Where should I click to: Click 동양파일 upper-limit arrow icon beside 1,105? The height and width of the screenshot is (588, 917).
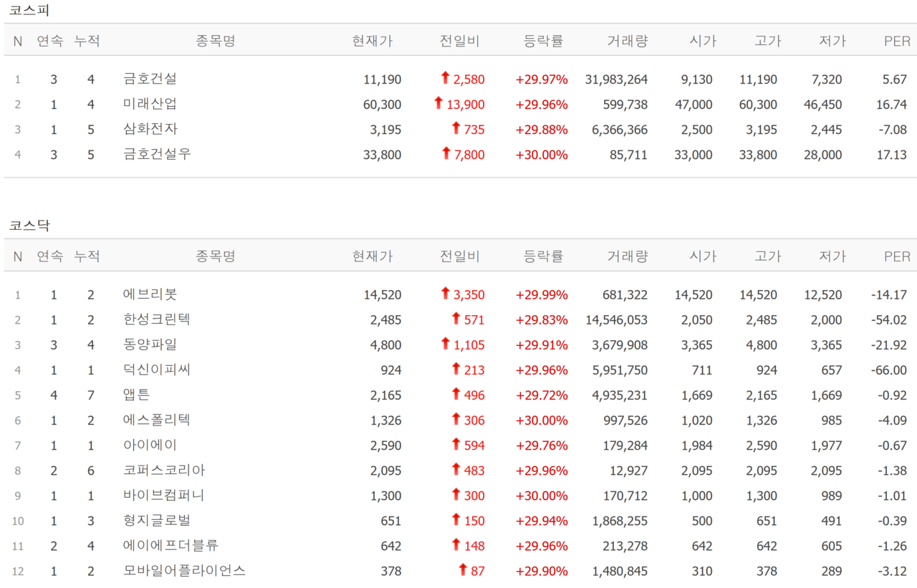pos(445,343)
